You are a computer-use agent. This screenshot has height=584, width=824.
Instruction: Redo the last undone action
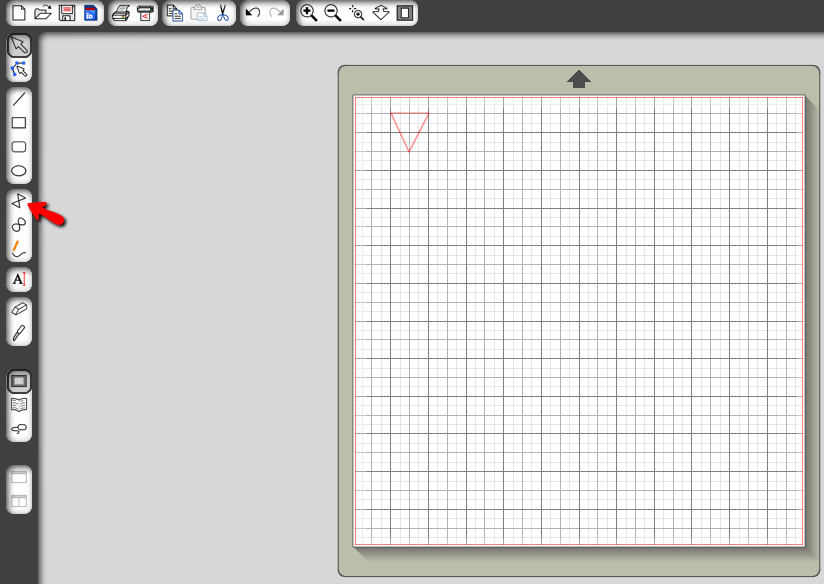(276, 13)
